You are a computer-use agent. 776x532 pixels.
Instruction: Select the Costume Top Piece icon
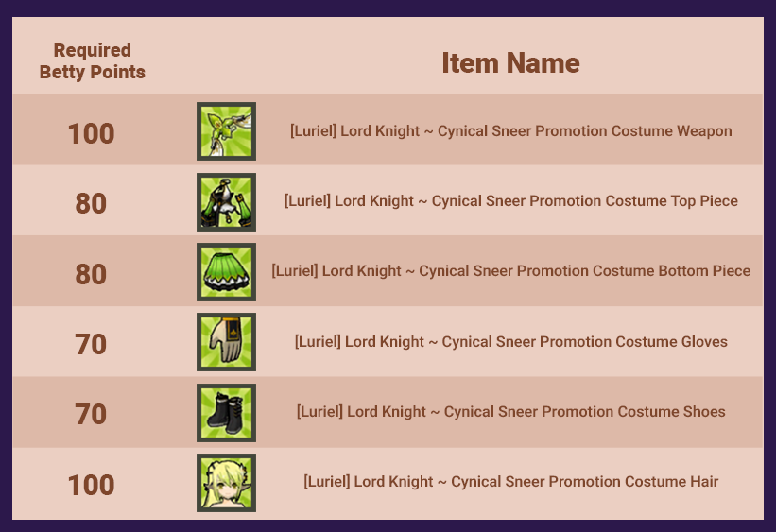[x=226, y=202]
